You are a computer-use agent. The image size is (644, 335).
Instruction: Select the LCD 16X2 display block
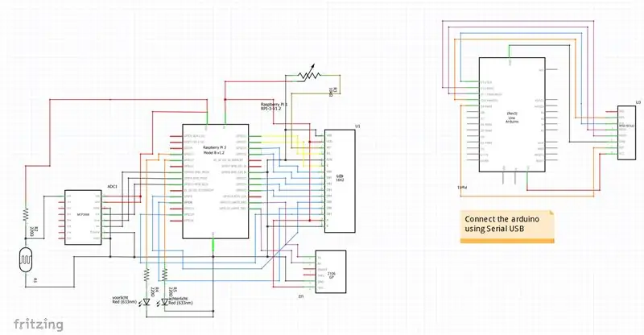point(340,181)
